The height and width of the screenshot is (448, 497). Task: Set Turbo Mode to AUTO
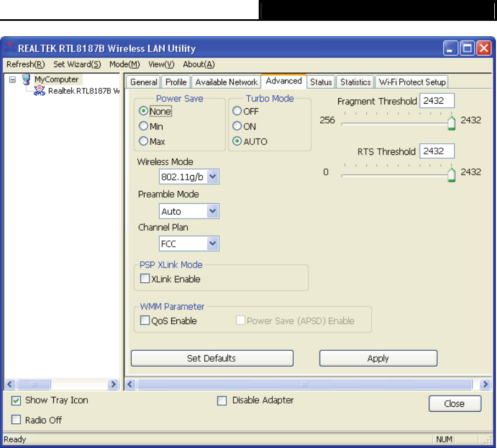[x=237, y=141]
